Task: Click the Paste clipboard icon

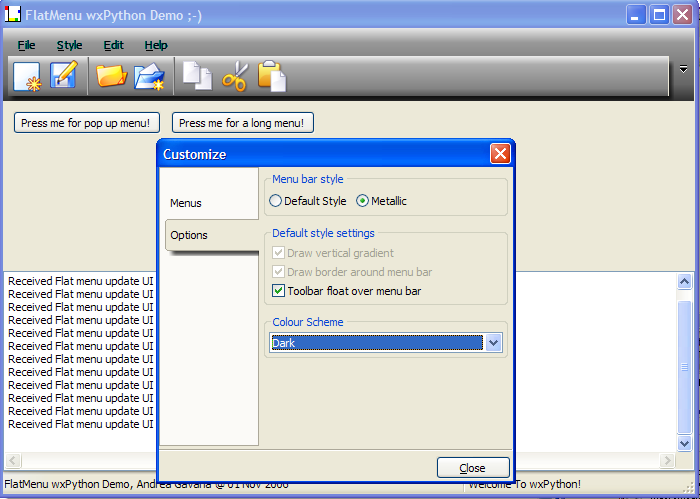Action: [272, 76]
